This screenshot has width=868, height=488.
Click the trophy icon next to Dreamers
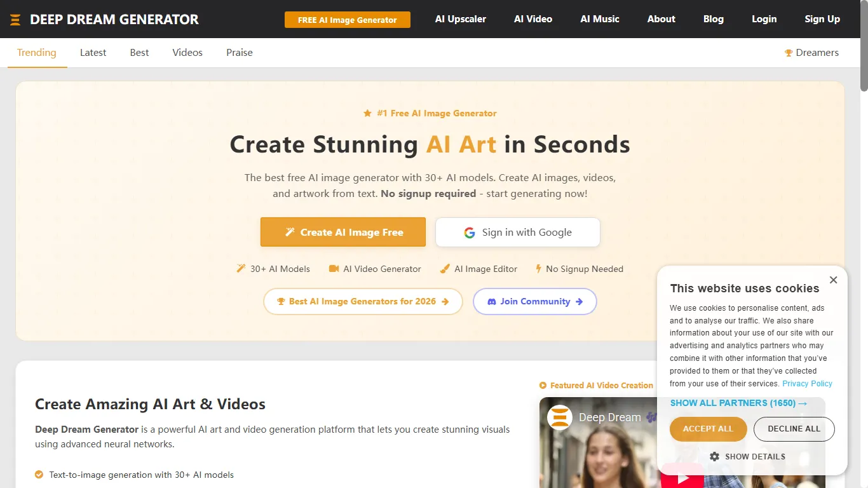(x=789, y=53)
